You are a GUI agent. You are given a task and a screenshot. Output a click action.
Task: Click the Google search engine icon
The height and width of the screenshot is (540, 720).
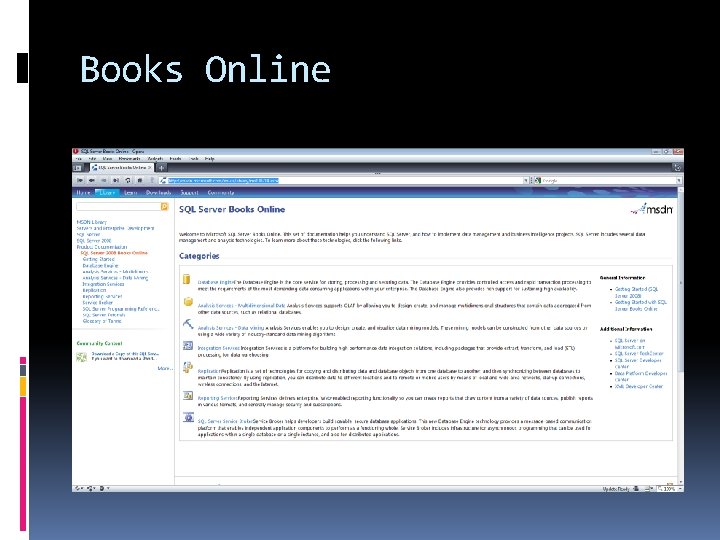point(538,180)
